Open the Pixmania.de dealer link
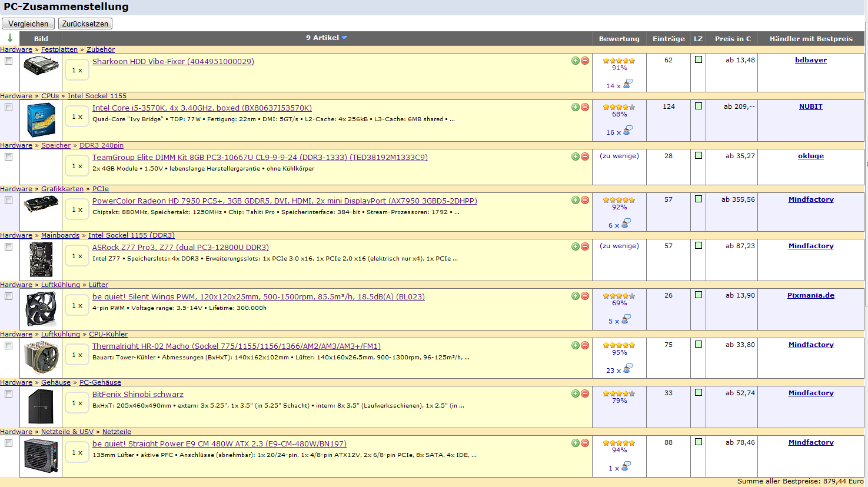This screenshot has height=487, width=868. click(811, 295)
